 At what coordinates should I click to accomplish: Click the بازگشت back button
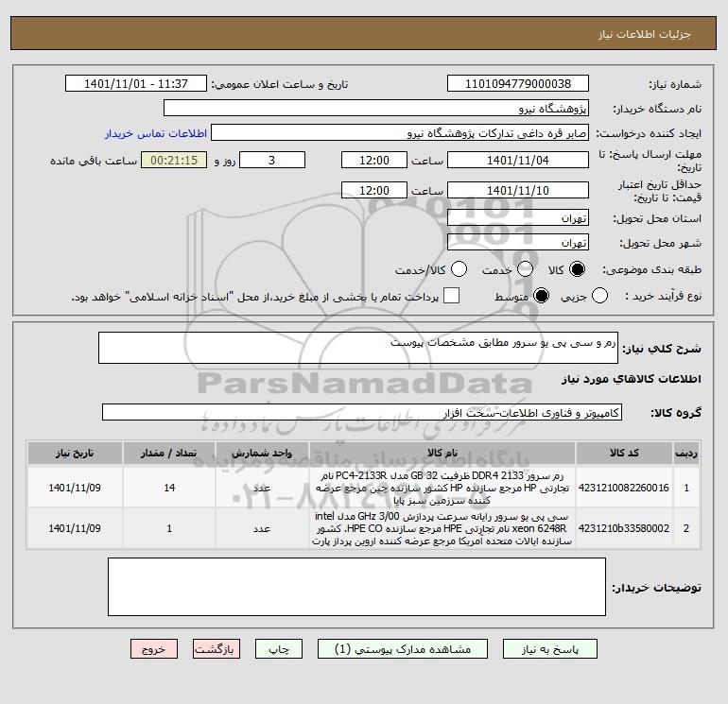tap(217, 649)
